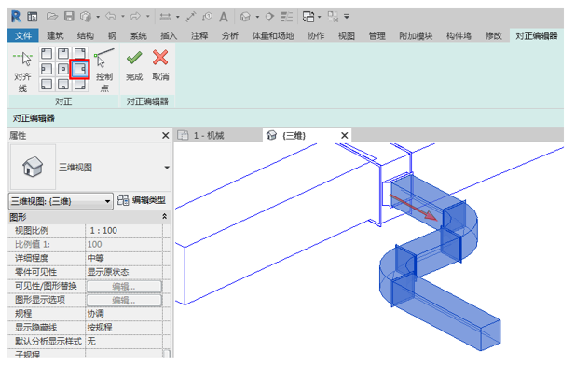
Task: Open dropdown arrow next to Sync icon
Action: 98,17
